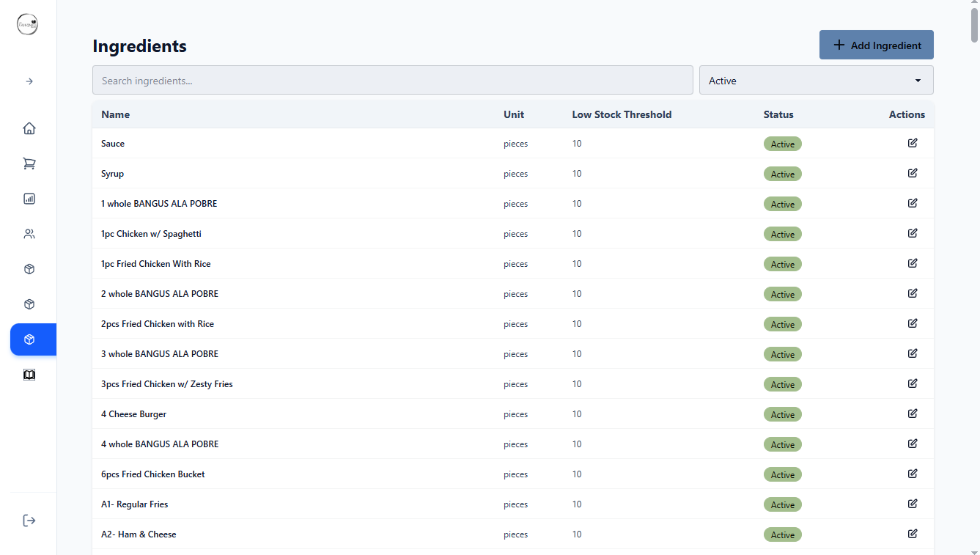Click threshold value 10 in Syrup row
Viewport: 980px width, 555px height.
click(x=577, y=174)
